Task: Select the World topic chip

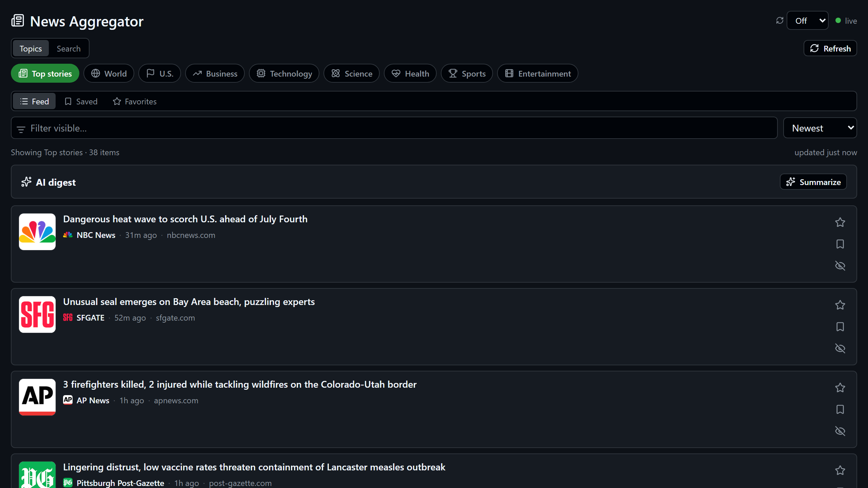Action: (109, 74)
